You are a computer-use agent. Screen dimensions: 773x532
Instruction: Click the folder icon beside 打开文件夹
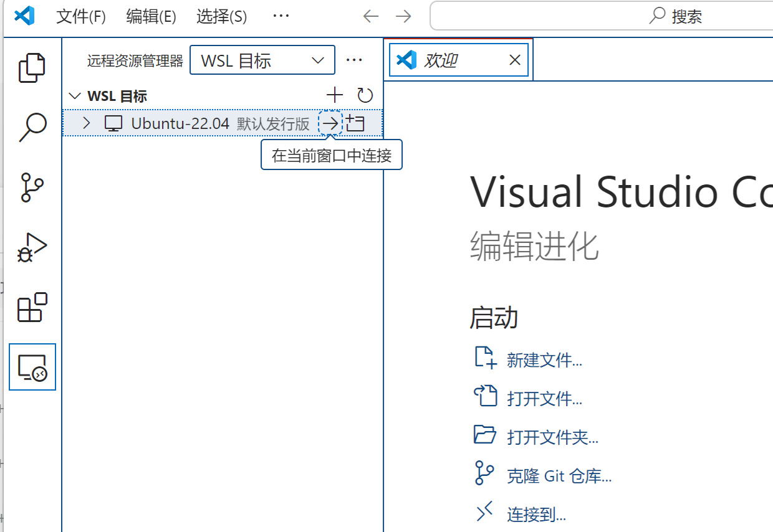pyautogui.click(x=486, y=435)
